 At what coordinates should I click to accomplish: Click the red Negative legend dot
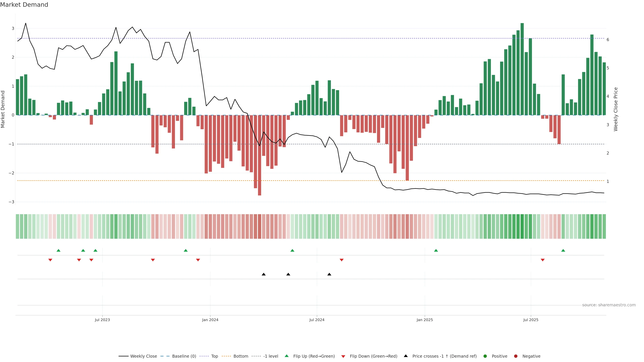(x=516, y=356)
